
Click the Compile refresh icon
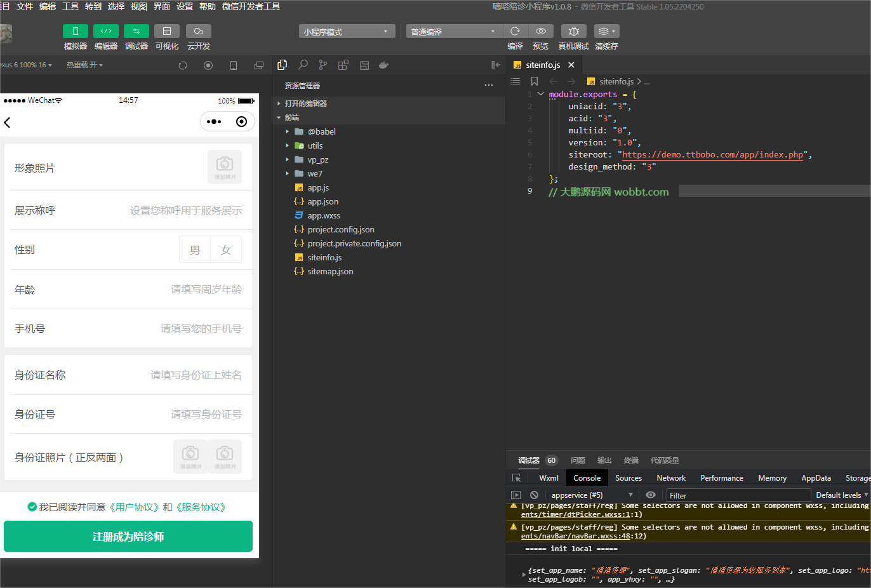point(515,31)
